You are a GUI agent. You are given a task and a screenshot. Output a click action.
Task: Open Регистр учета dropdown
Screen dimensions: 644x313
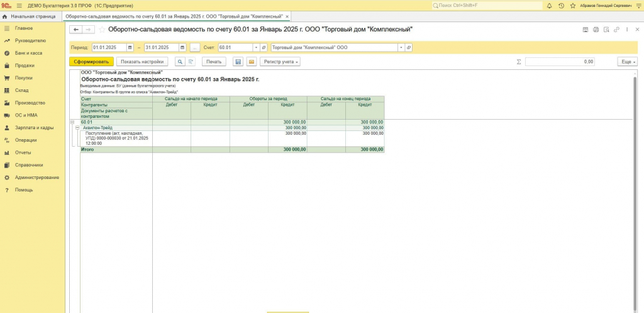click(x=280, y=62)
